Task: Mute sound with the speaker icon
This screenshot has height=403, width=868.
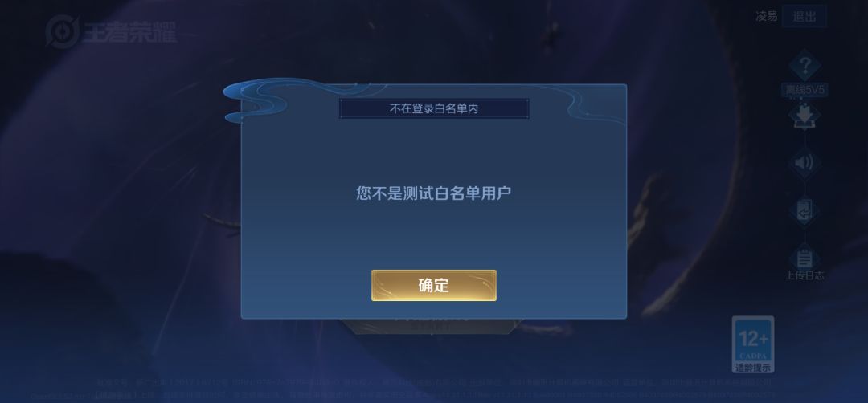Action: 805,163
